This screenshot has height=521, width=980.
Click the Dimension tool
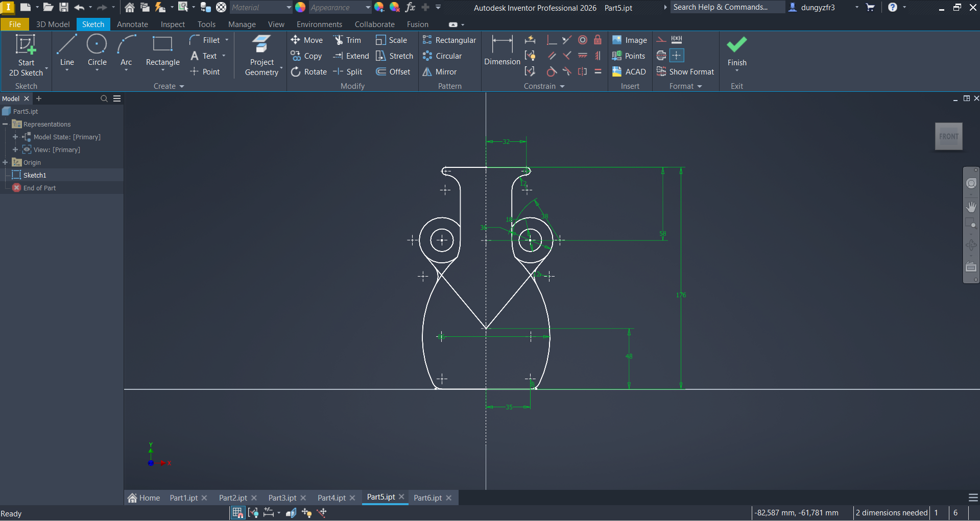coord(502,50)
